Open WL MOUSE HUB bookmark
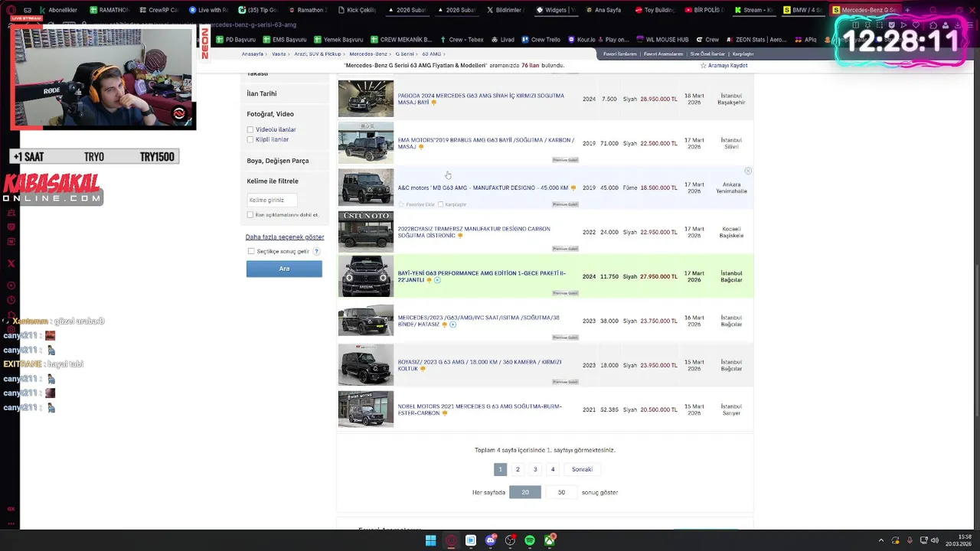This screenshot has height=551, width=980. pos(662,40)
